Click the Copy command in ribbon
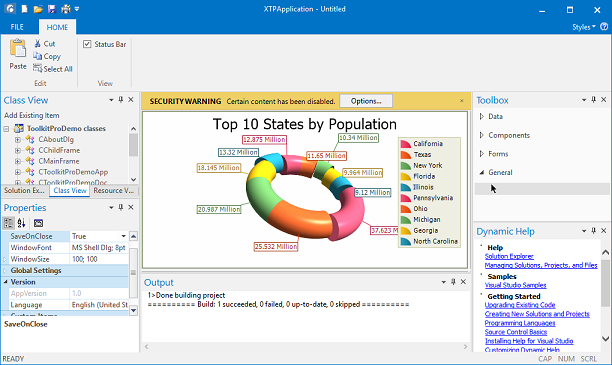 47,56
